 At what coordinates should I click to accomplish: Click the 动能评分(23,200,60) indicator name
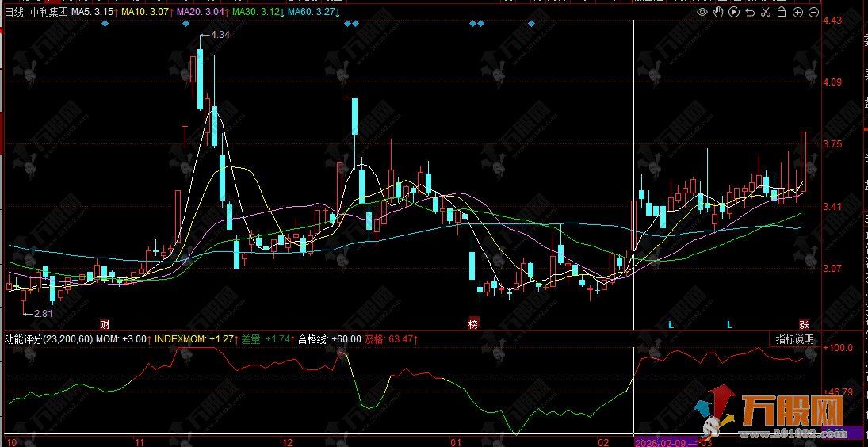coord(48,339)
